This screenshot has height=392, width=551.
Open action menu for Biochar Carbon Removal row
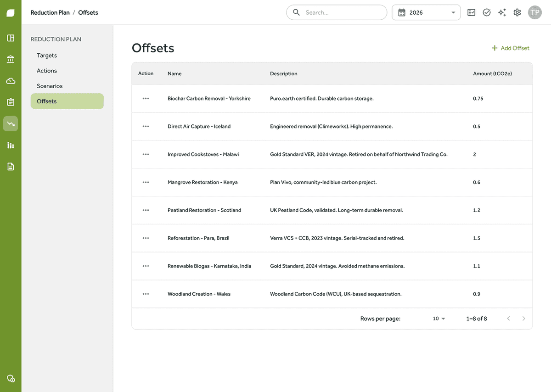pos(146,98)
